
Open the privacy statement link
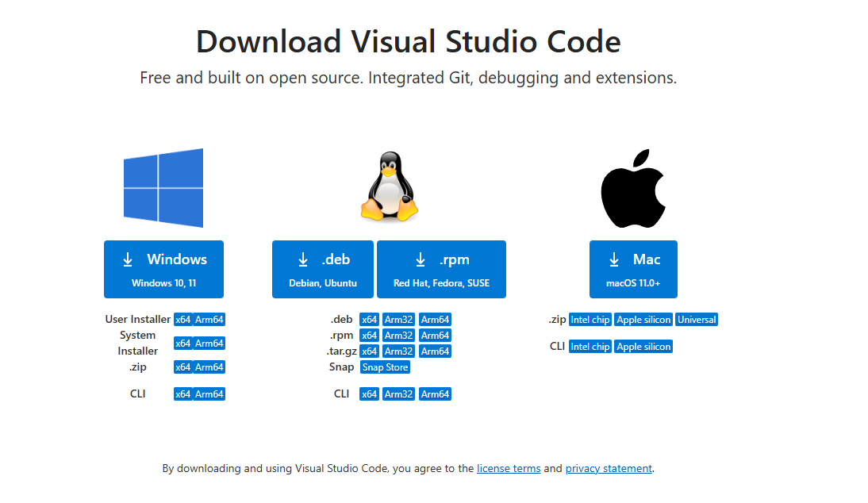[x=609, y=469]
